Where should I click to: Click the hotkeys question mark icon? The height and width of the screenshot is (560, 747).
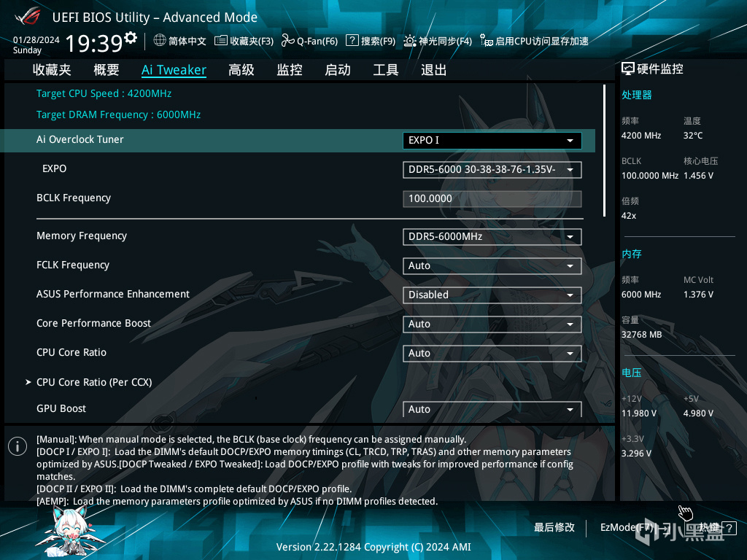(729, 528)
